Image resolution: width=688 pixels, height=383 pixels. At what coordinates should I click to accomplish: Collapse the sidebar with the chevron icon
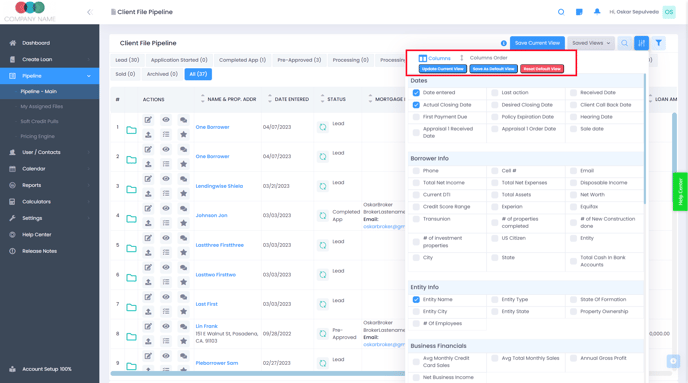coord(90,12)
